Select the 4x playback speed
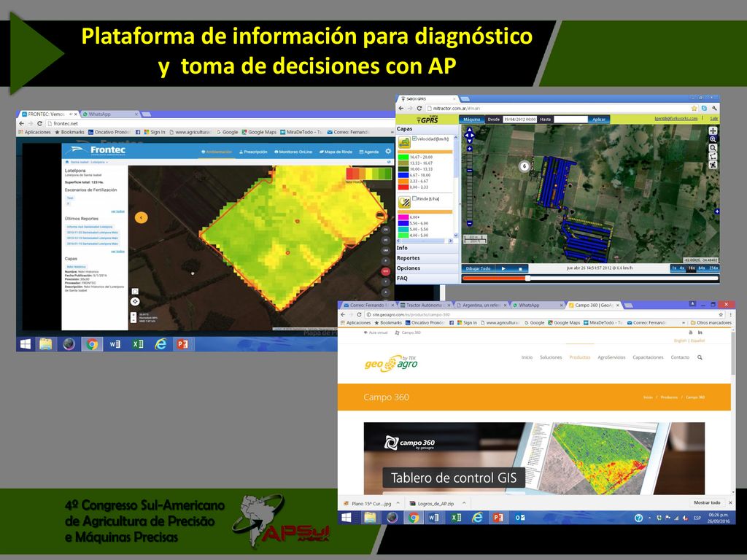This screenshot has height=560, width=747. [x=682, y=268]
